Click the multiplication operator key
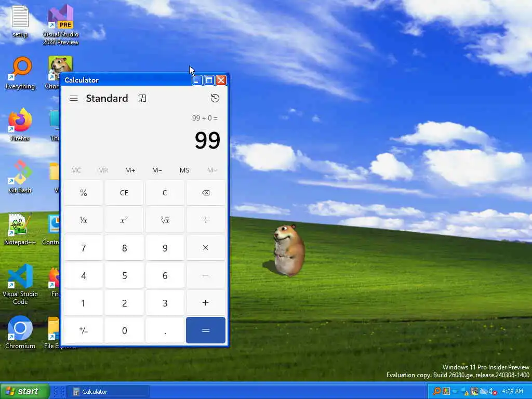 tap(206, 248)
